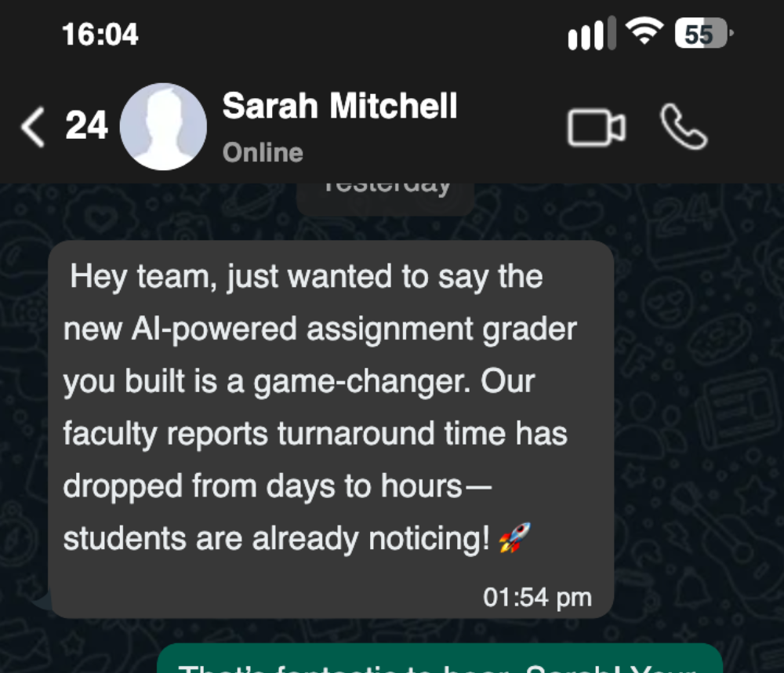Viewport: 784px width, 673px height.
Task: Tap the 'Online' presence label
Action: pos(263,152)
